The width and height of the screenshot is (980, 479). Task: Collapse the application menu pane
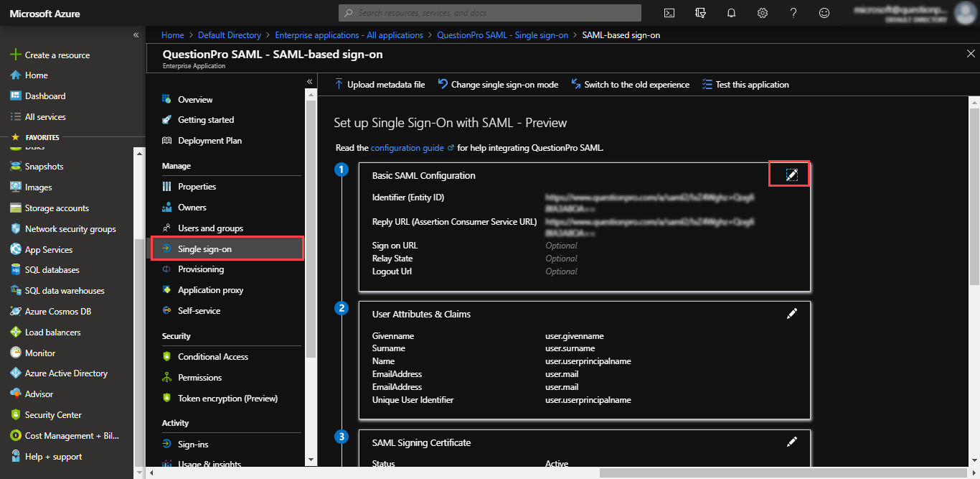click(x=310, y=82)
